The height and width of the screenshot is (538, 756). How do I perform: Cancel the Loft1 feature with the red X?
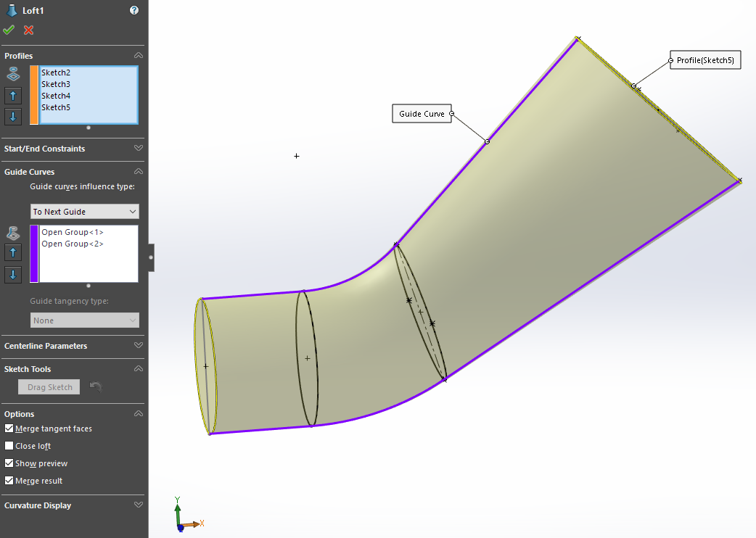point(28,30)
